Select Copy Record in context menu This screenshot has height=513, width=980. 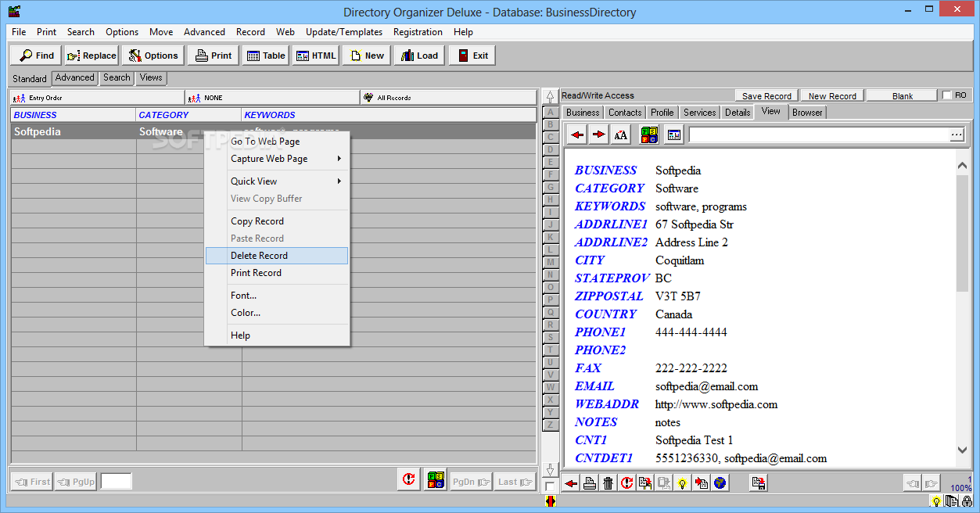click(x=277, y=221)
